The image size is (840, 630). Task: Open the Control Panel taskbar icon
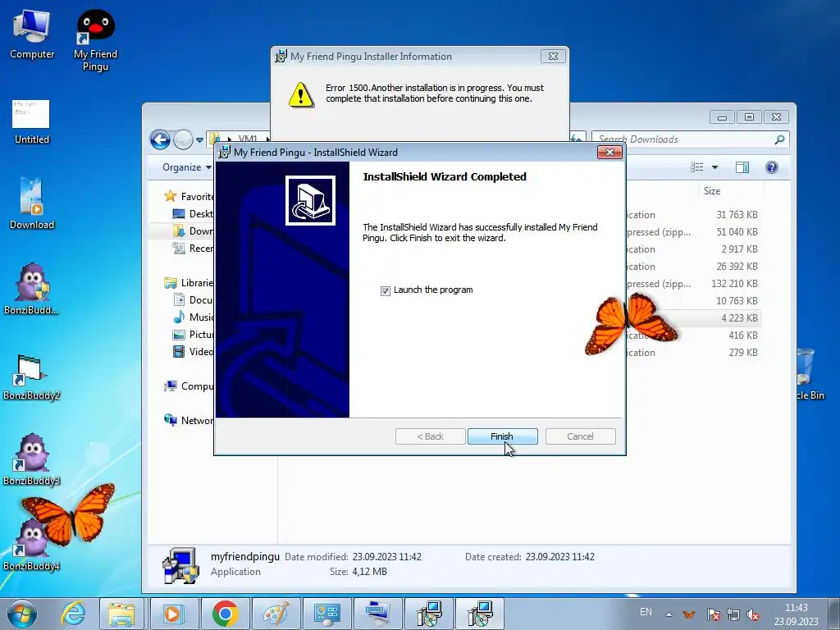tap(326, 614)
